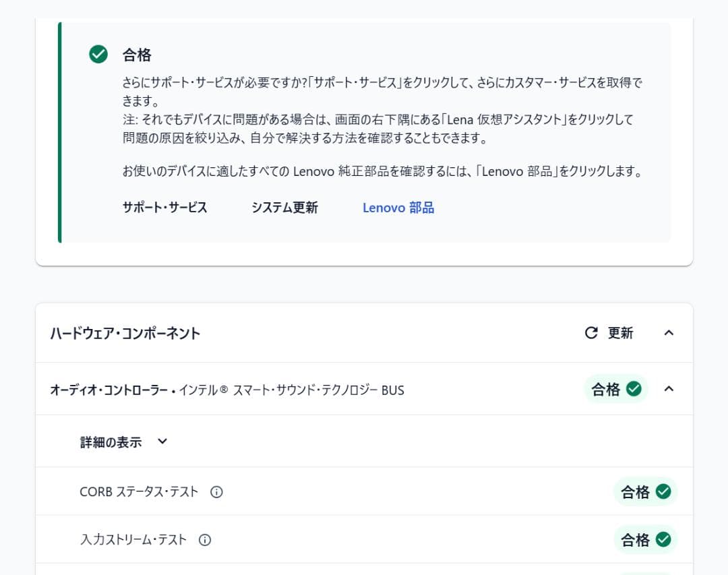Select the 入力ストリーム・テスト label
This screenshot has width=728, height=575.
coord(133,540)
